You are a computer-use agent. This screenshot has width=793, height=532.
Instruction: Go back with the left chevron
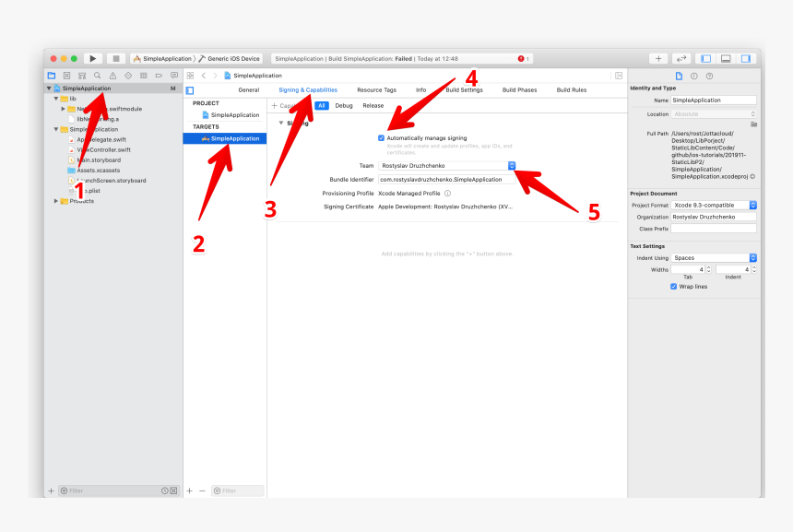click(204, 76)
